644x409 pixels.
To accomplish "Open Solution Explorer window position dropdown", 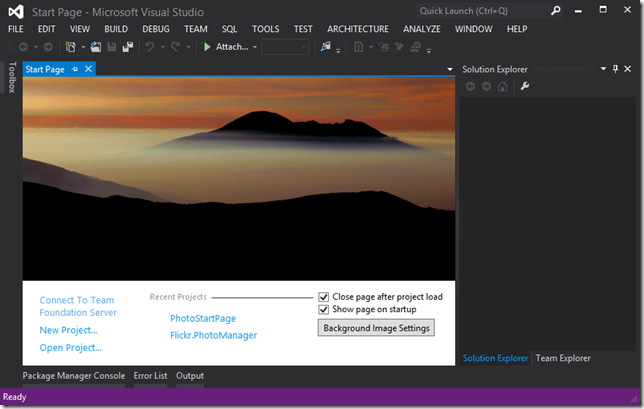I will click(603, 69).
